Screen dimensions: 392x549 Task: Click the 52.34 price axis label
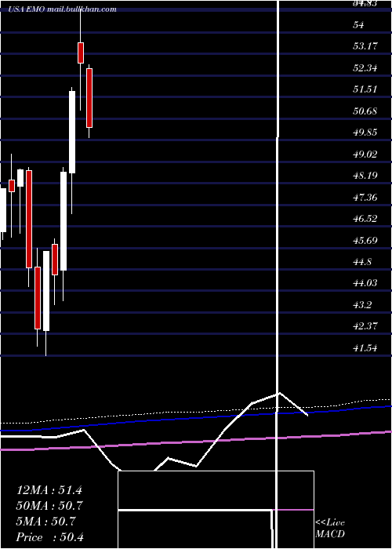(365, 67)
